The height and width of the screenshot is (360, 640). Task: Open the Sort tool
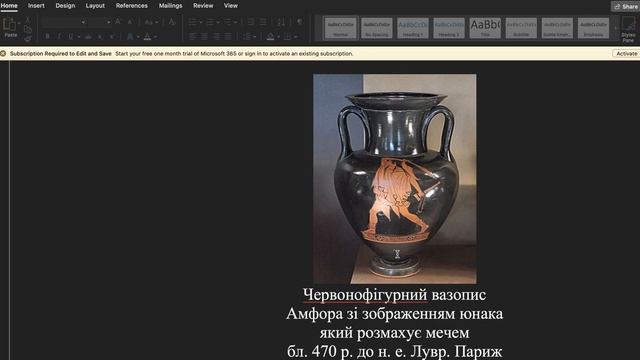pos(281,22)
